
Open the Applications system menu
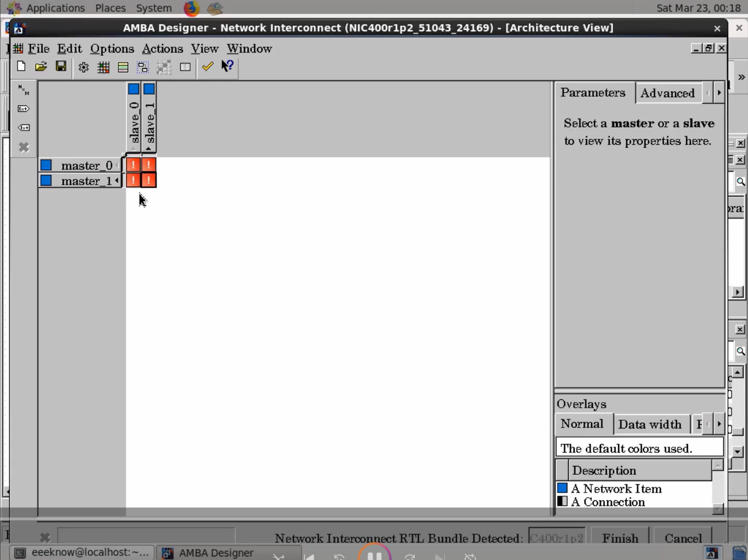tap(56, 8)
